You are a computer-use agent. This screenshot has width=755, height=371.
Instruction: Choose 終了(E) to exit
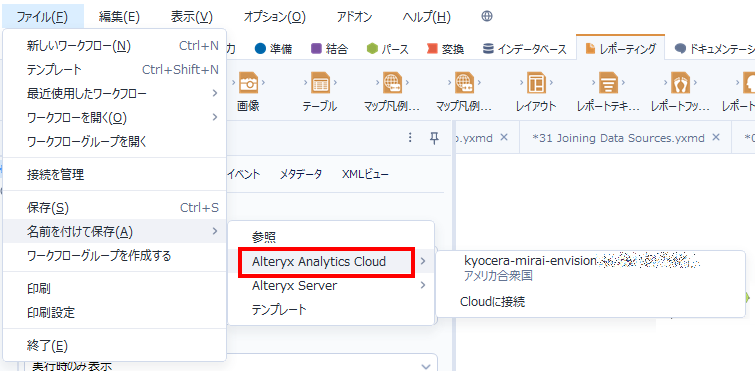[x=115, y=345]
